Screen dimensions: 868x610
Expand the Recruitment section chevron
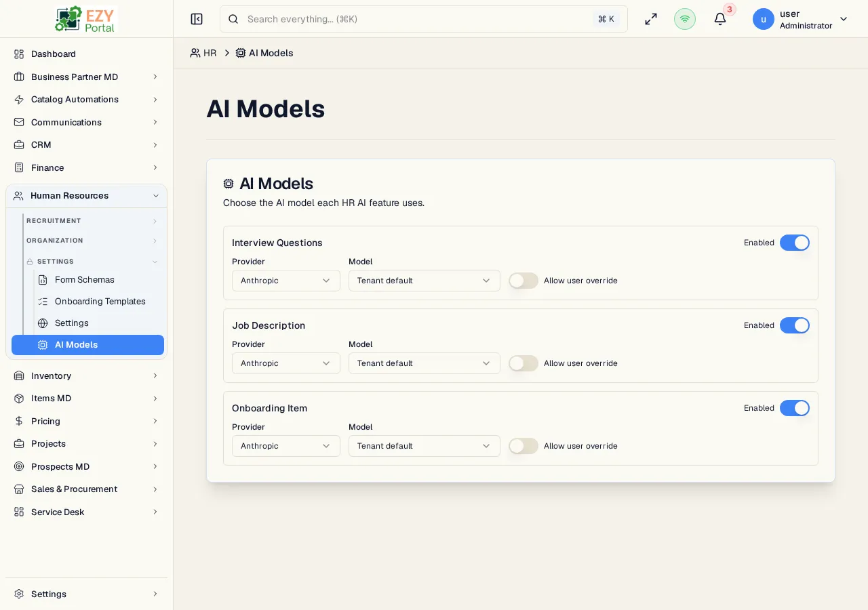coord(155,221)
